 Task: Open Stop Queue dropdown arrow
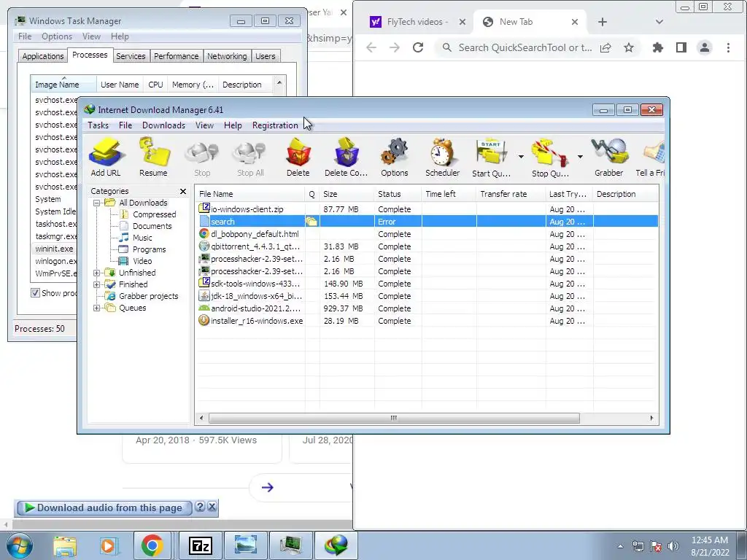tap(580, 157)
